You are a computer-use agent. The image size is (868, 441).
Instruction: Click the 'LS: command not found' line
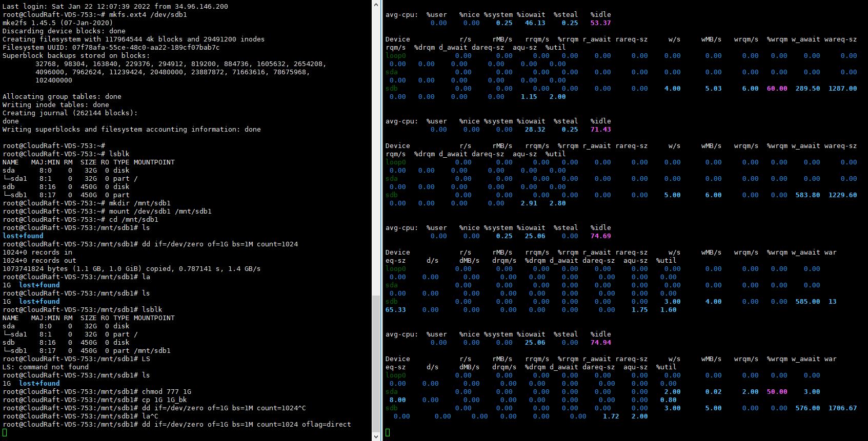46,367
